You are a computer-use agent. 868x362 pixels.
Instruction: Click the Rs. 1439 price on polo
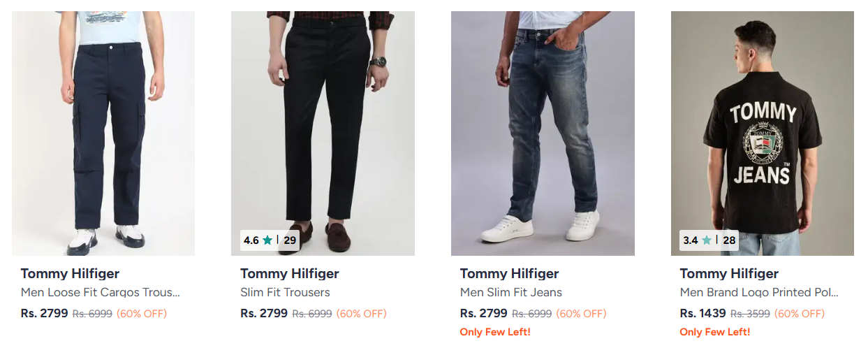[703, 314]
